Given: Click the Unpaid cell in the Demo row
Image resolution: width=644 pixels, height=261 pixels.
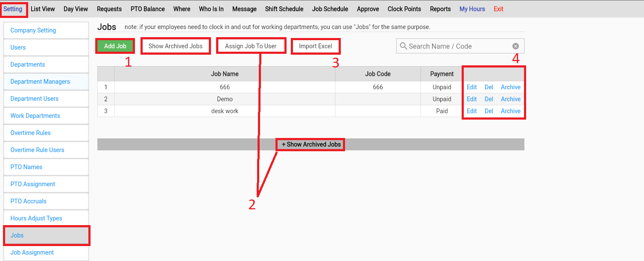Looking at the screenshot, I should [442, 99].
